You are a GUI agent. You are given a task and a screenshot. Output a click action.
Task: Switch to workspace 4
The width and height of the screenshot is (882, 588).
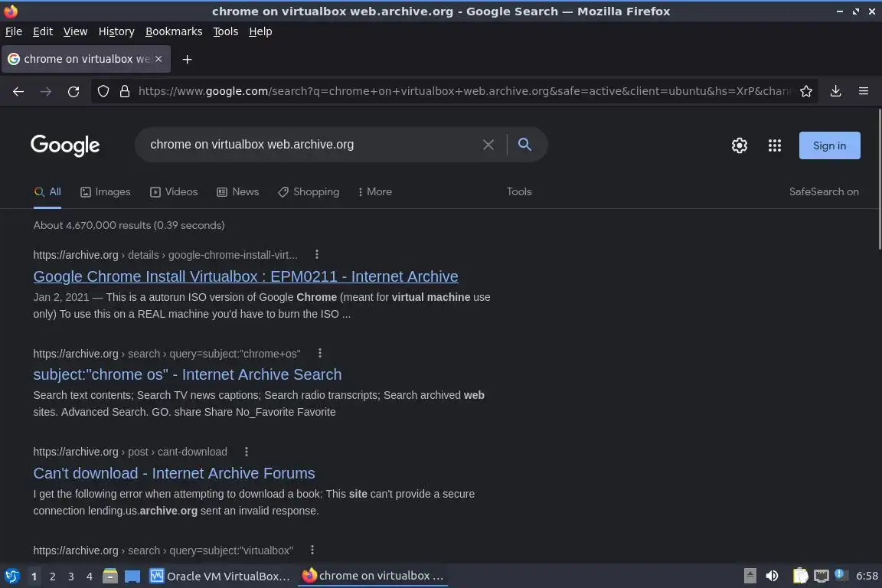tap(89, 577)
